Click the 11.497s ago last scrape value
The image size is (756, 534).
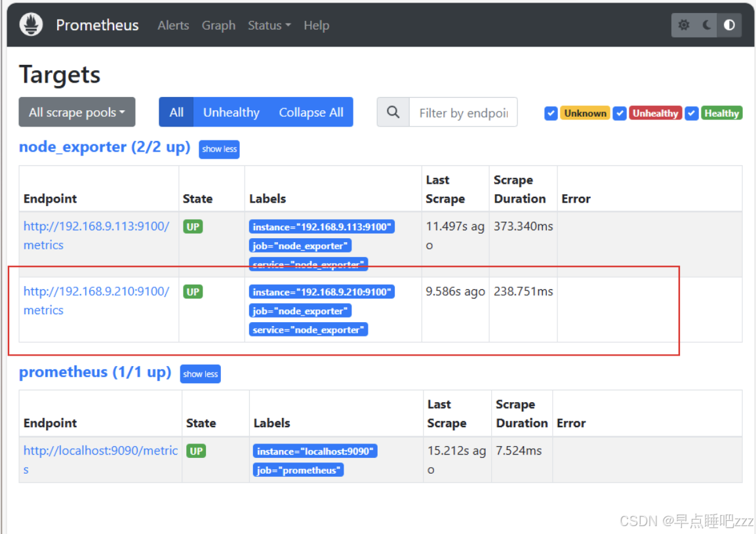[x=455, y=236]
